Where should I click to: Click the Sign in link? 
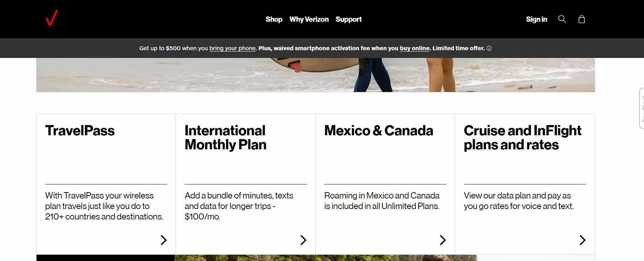pos(536,19)
